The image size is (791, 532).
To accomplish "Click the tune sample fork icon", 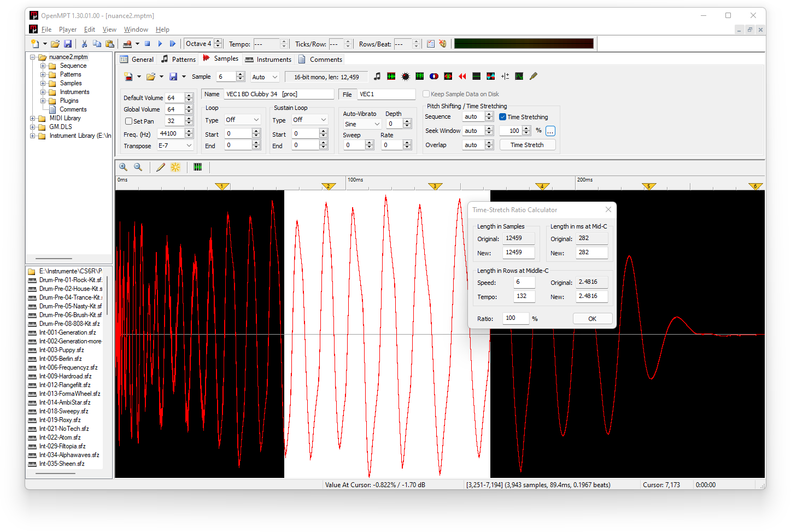I will click(534, 77).
